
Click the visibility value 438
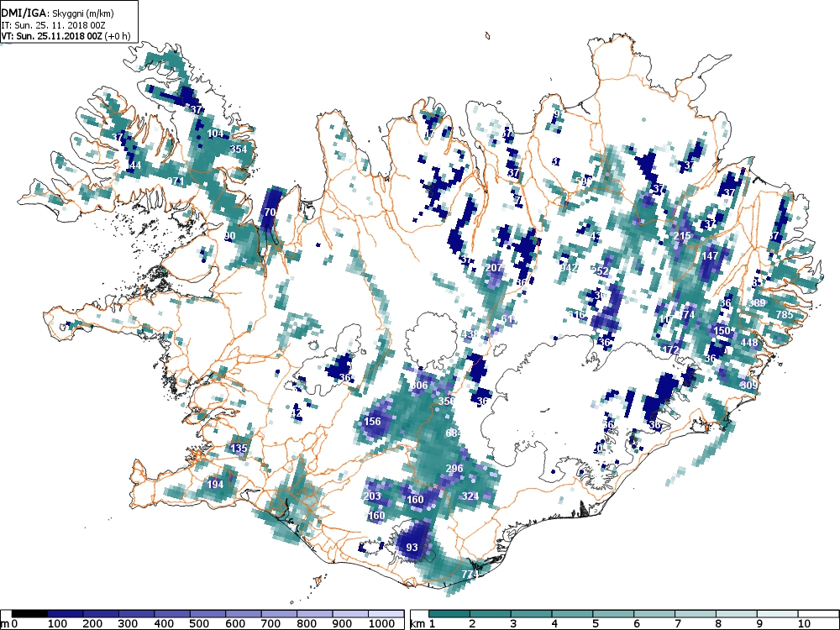(470, 334)
